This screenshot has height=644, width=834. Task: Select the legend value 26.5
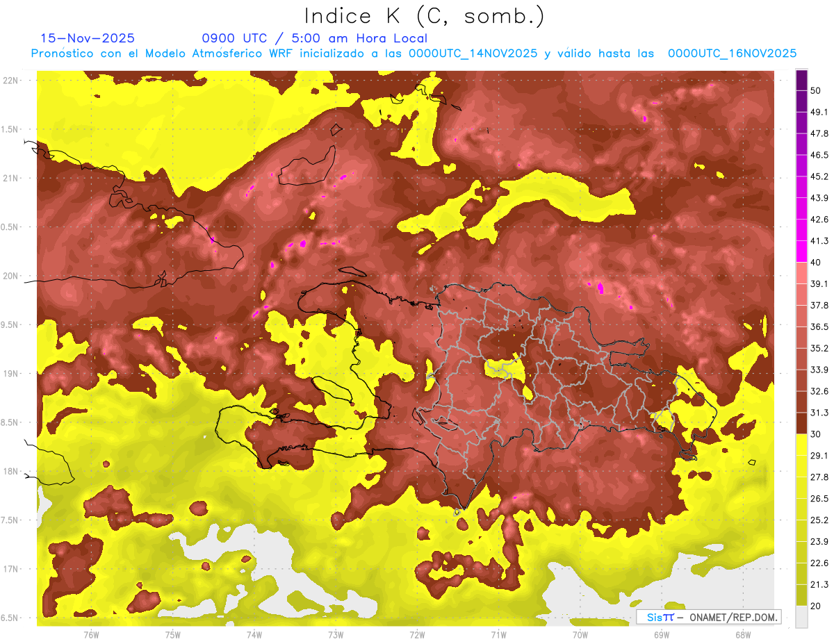click(818, 499)
